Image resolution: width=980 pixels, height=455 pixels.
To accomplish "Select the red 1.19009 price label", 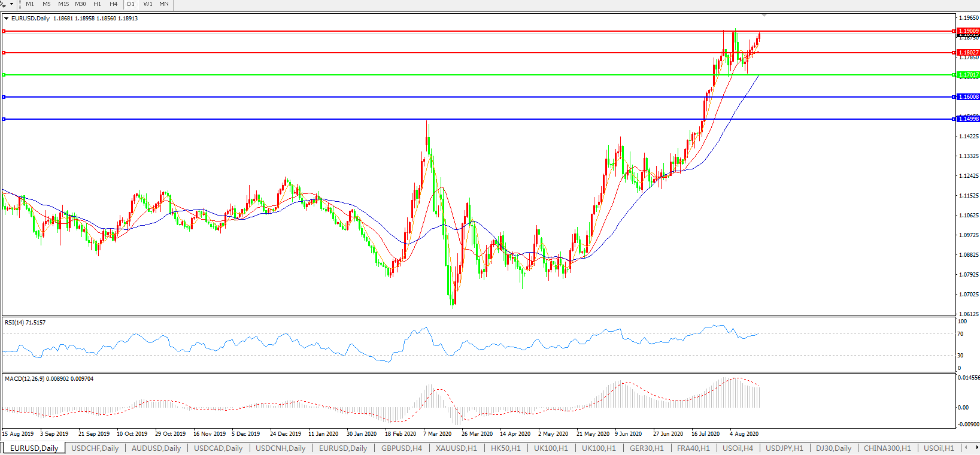I will click(968, 31).
